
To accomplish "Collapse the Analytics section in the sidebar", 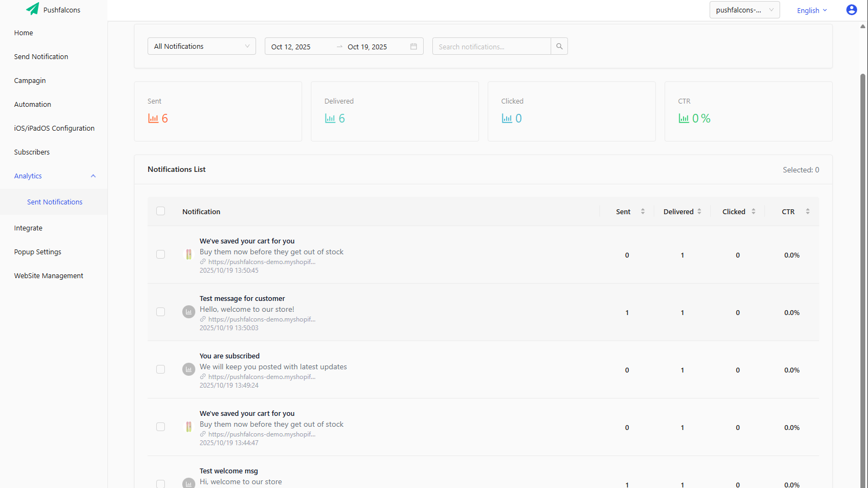I will click(x=93, y=176).
